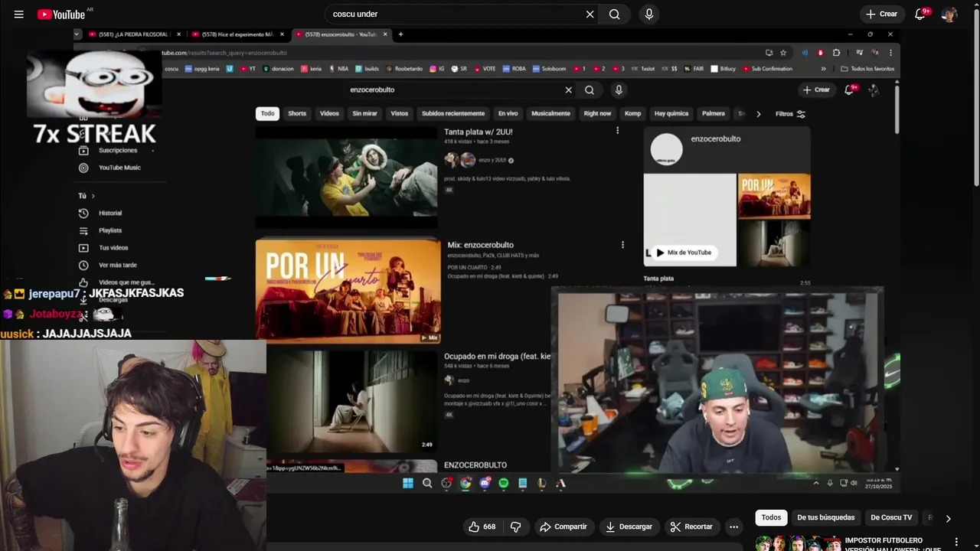980x551 pixels.
Task: Open options for Impostor Futbolero suggestion
Action: [x=955, y=542]
